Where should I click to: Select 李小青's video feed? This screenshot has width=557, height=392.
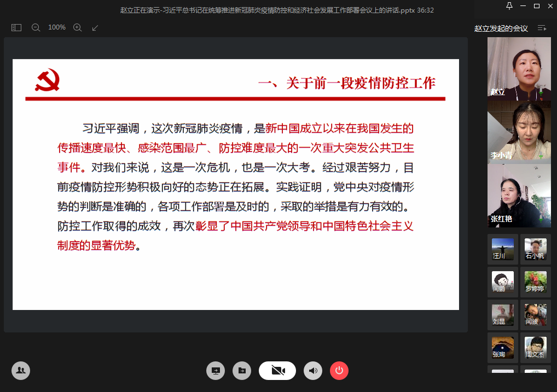[x=519, y=132]
